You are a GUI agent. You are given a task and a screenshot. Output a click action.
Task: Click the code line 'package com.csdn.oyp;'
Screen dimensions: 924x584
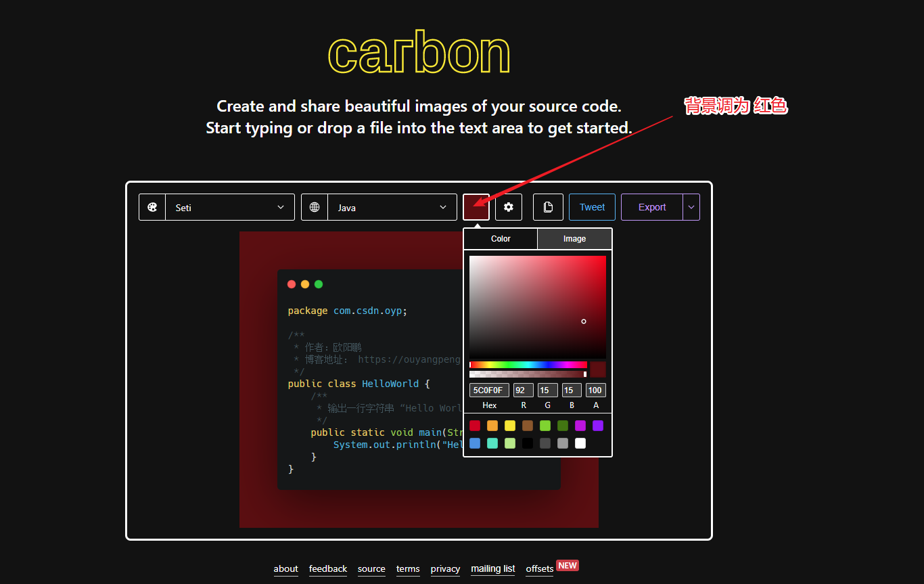click(x=348, y=311)
